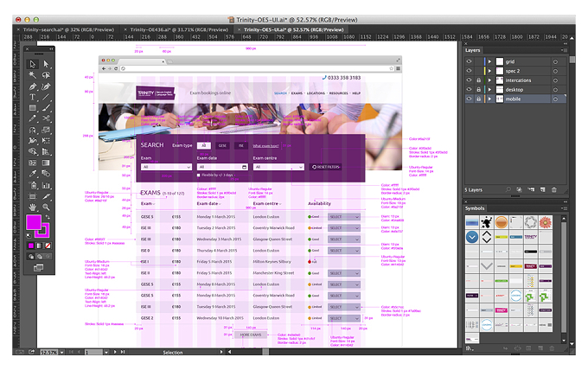Select the Gradient tool

[46, 163]
